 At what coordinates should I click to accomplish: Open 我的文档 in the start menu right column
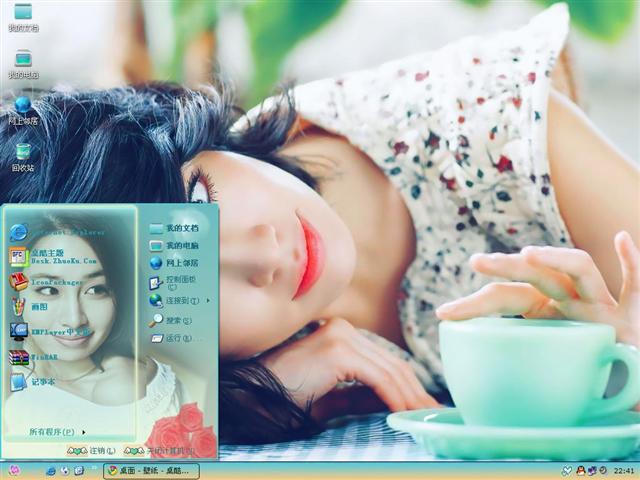174,228
